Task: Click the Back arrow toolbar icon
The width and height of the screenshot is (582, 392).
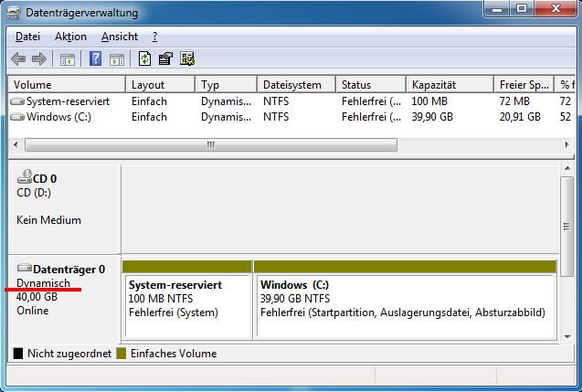Action: [18, 58]
